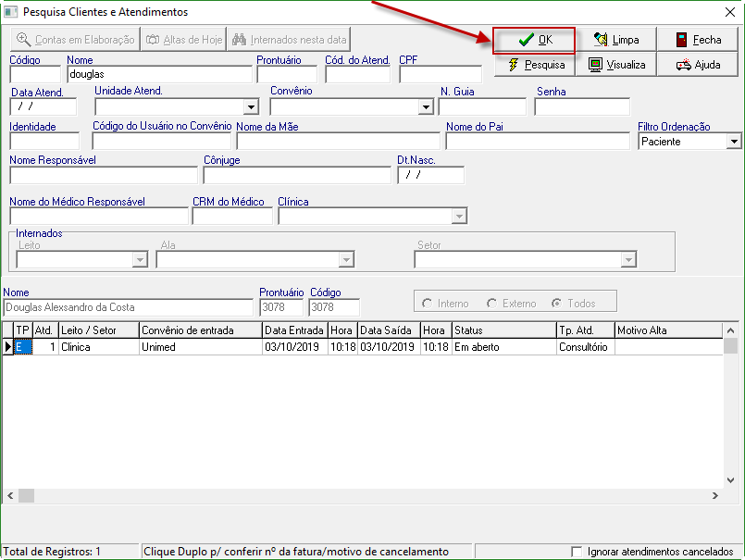Screen dimensions: 745x560
Task: Select the highlighted E cell in TP column
Action: pyautogui.click(x=23, y=346)
